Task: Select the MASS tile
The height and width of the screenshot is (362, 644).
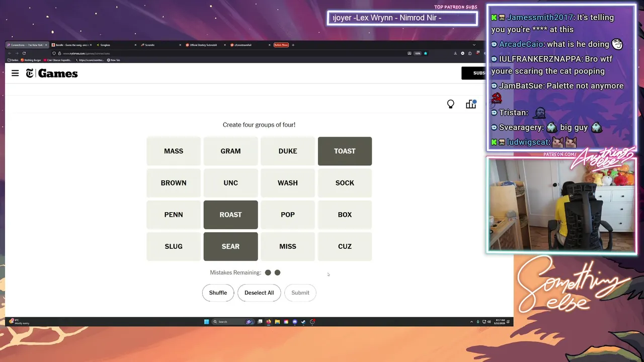Action: (x=174, y=151)
